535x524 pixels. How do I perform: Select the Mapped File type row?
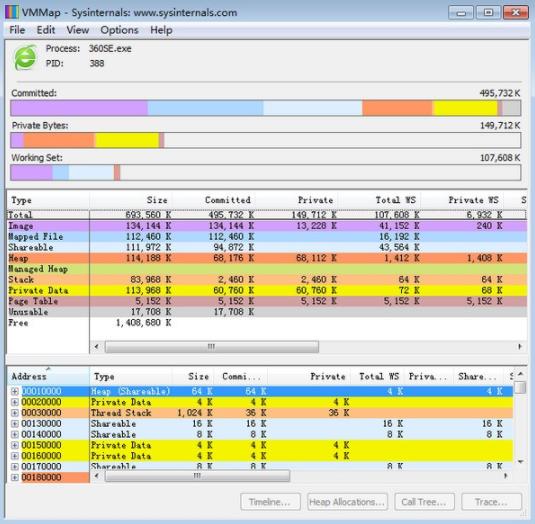click(267, 236)
